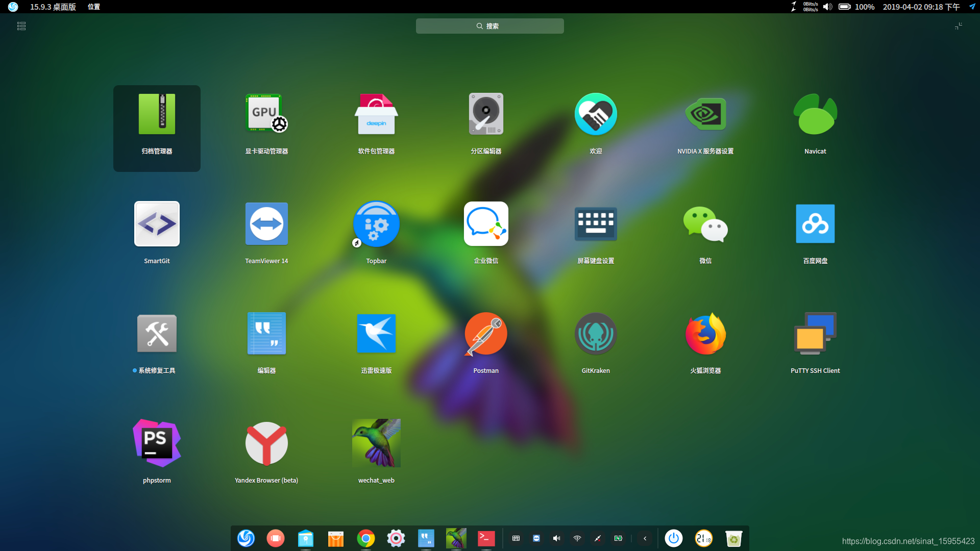Click network speed 0Bits/s indicator
The width and height of the screenshot is (980, 551).
point(811,7)
